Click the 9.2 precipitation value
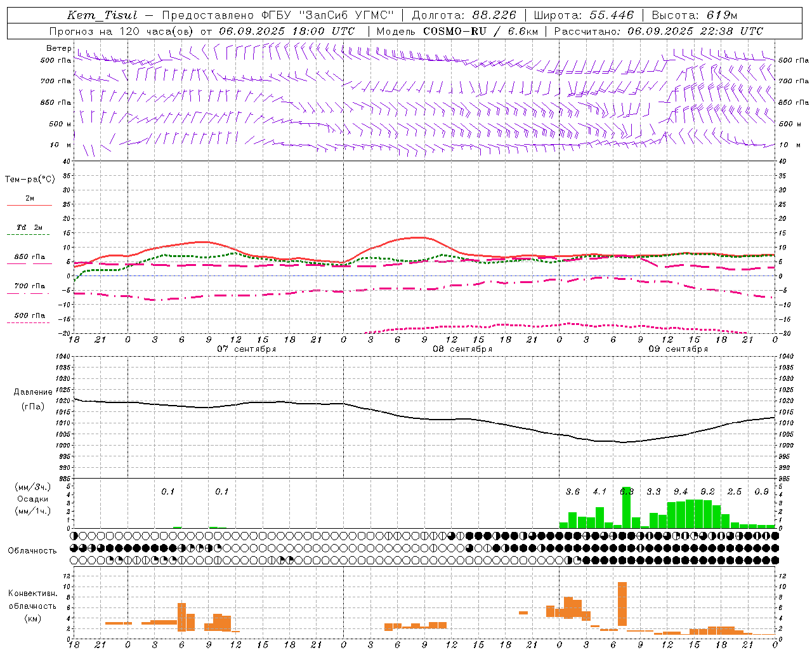The width and height of the screenshot is (812, 650). [707, 491]
